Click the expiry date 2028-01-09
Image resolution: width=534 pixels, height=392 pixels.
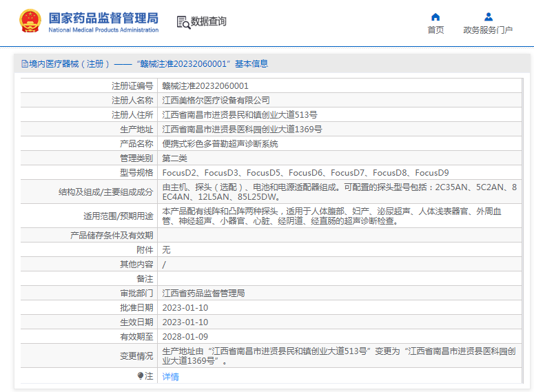185,337
